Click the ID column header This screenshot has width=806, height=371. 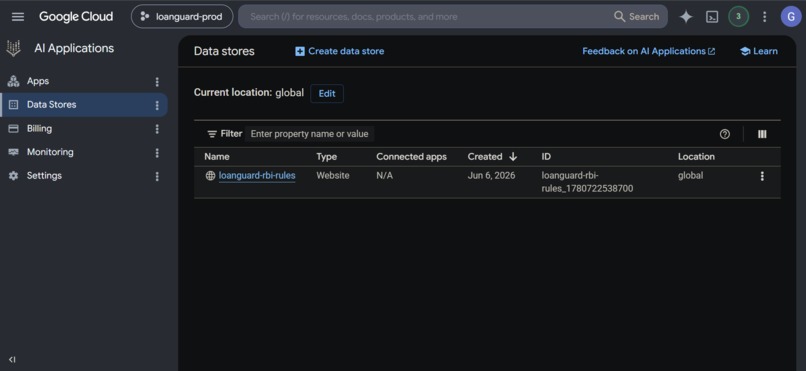pos(546,157)
